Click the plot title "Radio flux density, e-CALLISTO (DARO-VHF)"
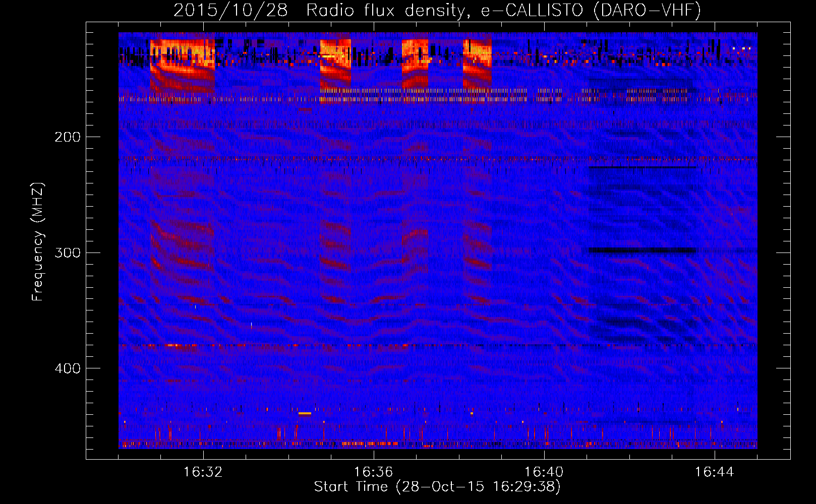 pos(503,10)
